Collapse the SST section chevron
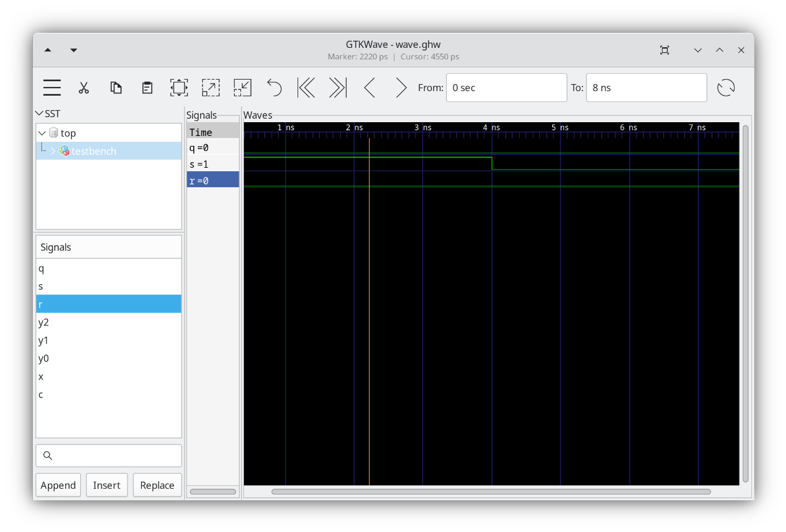This screenshot has height=532, width=786. click(39, 113)
